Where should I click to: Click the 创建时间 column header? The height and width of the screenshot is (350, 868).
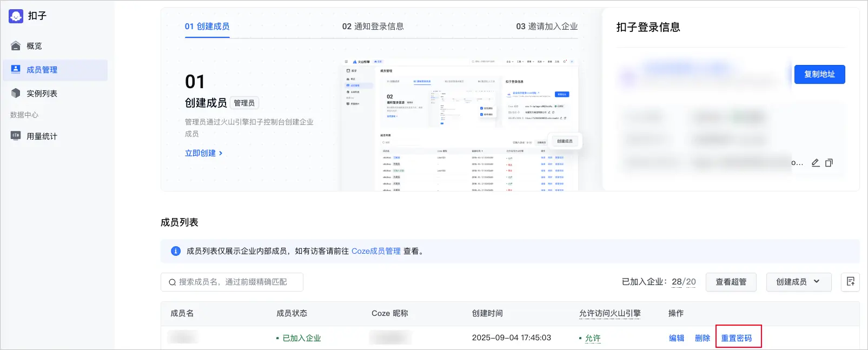click(x=487, y=313)
